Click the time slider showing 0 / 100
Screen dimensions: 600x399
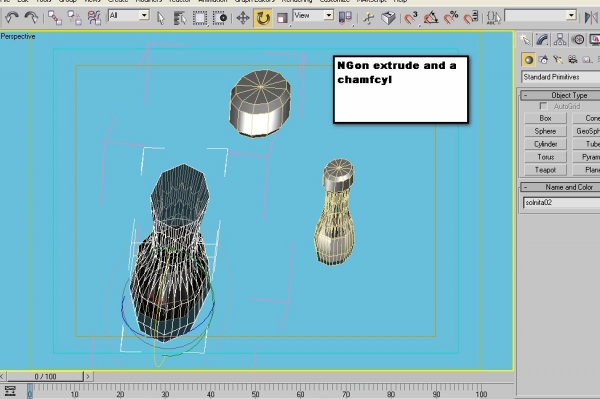tap(45, 376)
